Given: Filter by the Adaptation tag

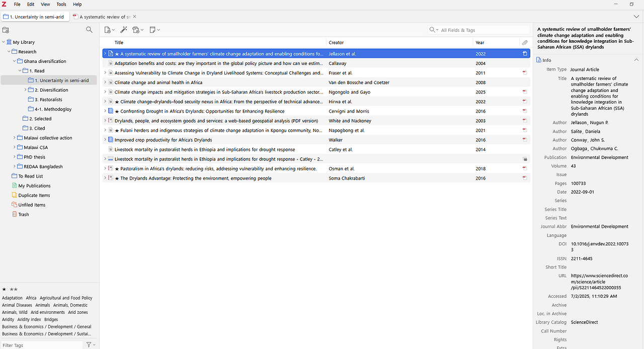Looking at the screenshot, I should [12, 298].
